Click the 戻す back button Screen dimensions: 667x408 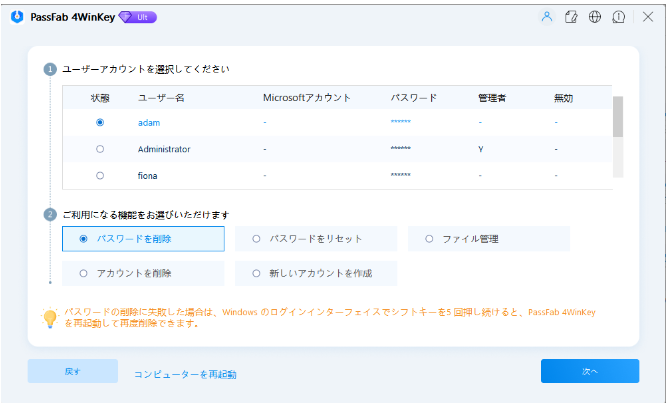click(x=72, y=371)
